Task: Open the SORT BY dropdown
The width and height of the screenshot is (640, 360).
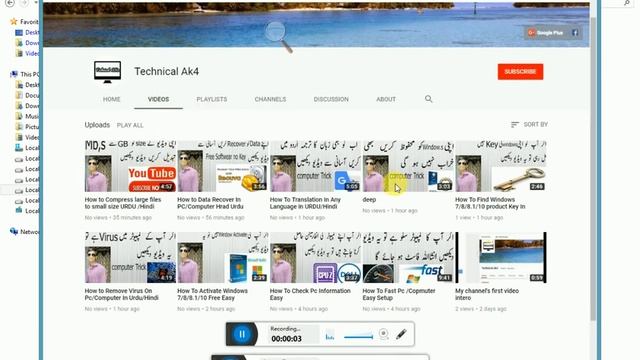Action: [x=529, y=124]
